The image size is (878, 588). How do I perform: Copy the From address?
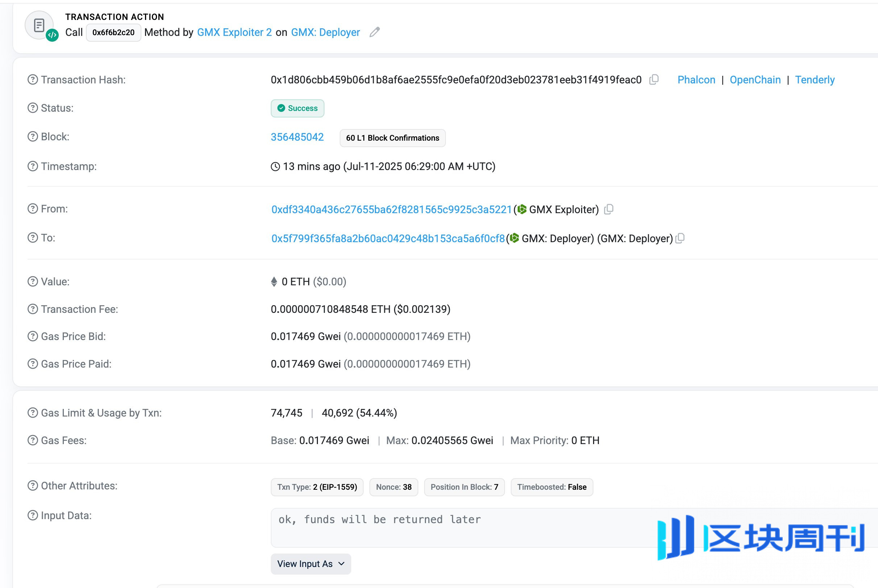coord(609,209)
